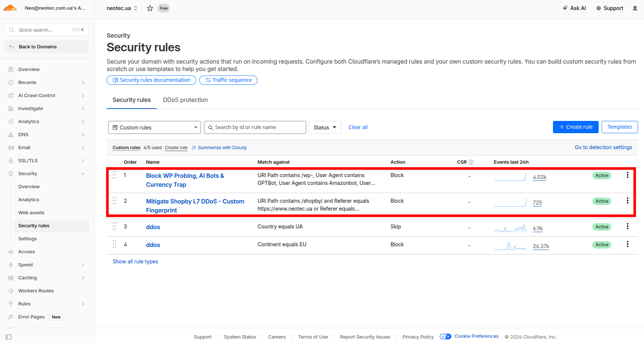Open Security rules in the sidebar
The image size is (644, 343).
pyautogui.click(x=51, y=226)
